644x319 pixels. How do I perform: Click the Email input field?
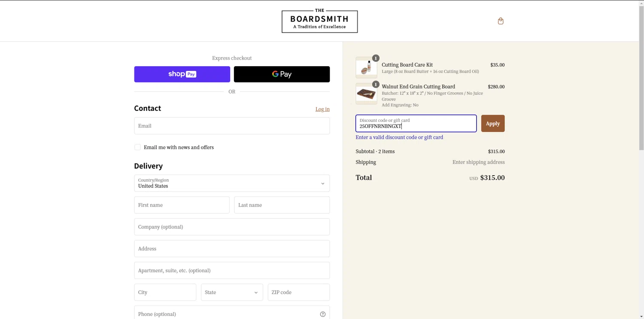(x=232, y=126)
